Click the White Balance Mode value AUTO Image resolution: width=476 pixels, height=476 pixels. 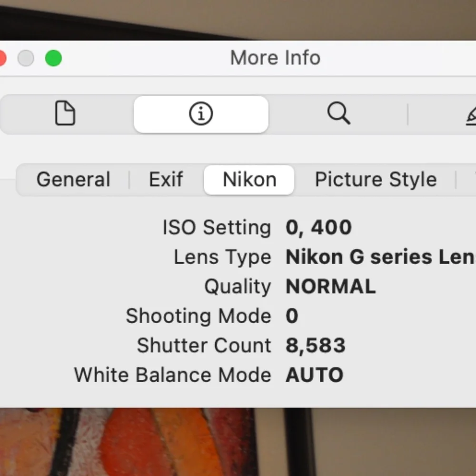click(315, 375)
